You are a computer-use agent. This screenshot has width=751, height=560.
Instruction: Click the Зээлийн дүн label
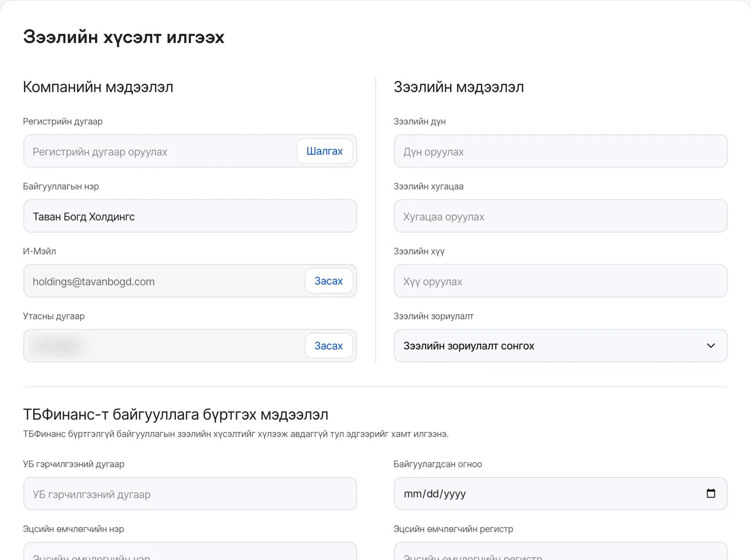click(x=419, y=121)
